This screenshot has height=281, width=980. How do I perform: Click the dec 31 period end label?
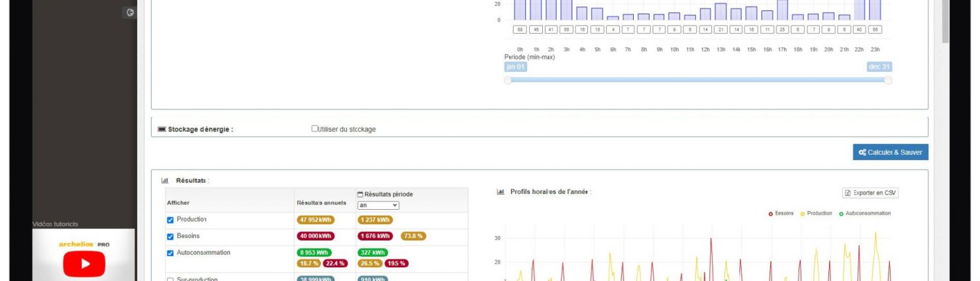tap(879, 67)
